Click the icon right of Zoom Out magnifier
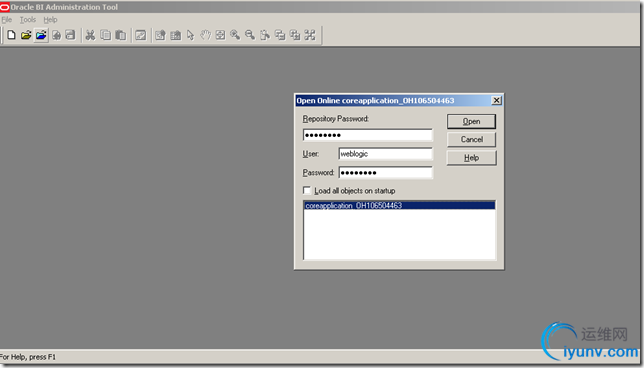 point(265,35)
